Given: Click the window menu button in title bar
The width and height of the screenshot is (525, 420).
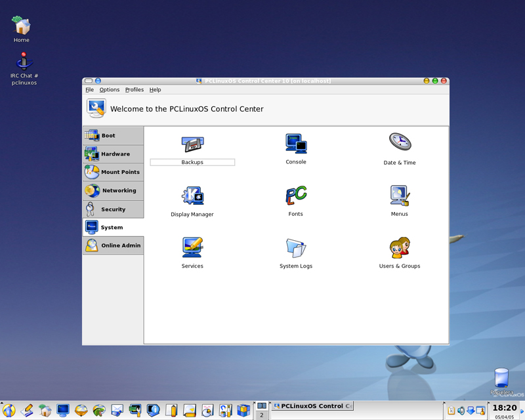Looking at the screenshot, I should point(89,81).
